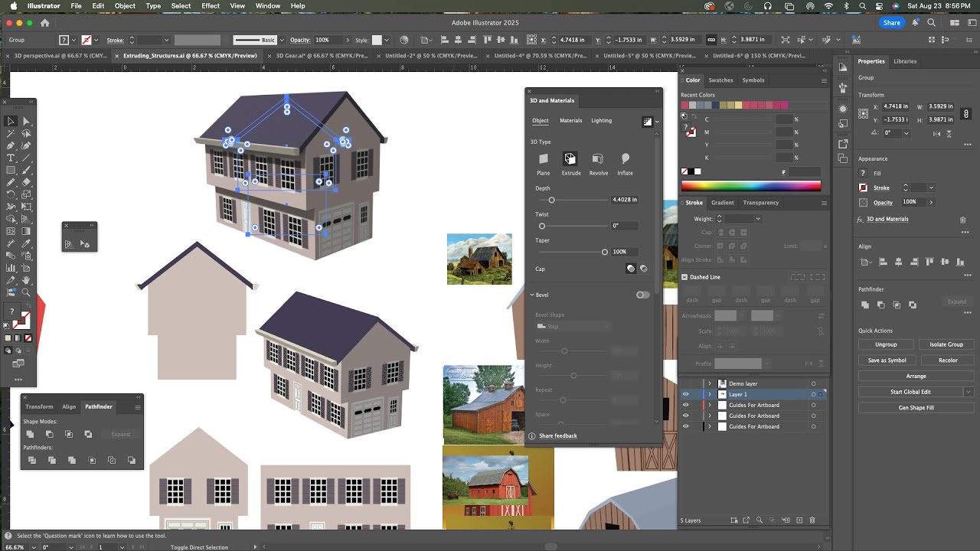Click Save as Symbol button

[887, 360]
